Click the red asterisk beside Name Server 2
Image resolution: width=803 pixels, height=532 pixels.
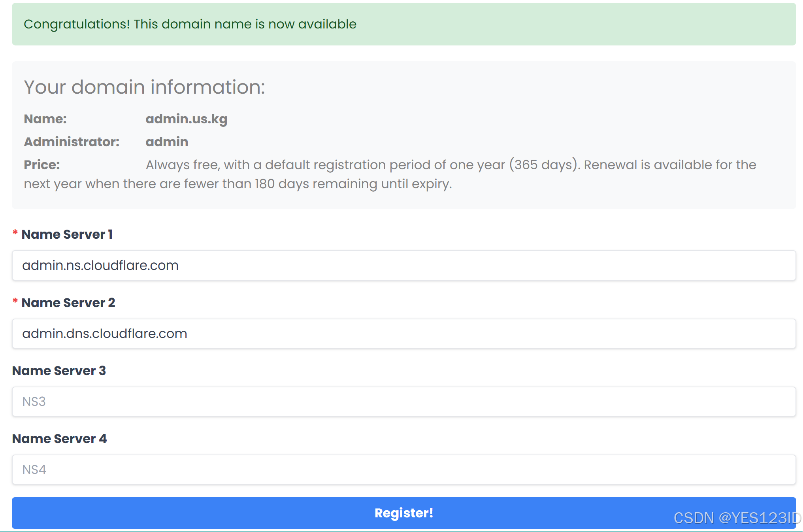[x=15, y=301]
